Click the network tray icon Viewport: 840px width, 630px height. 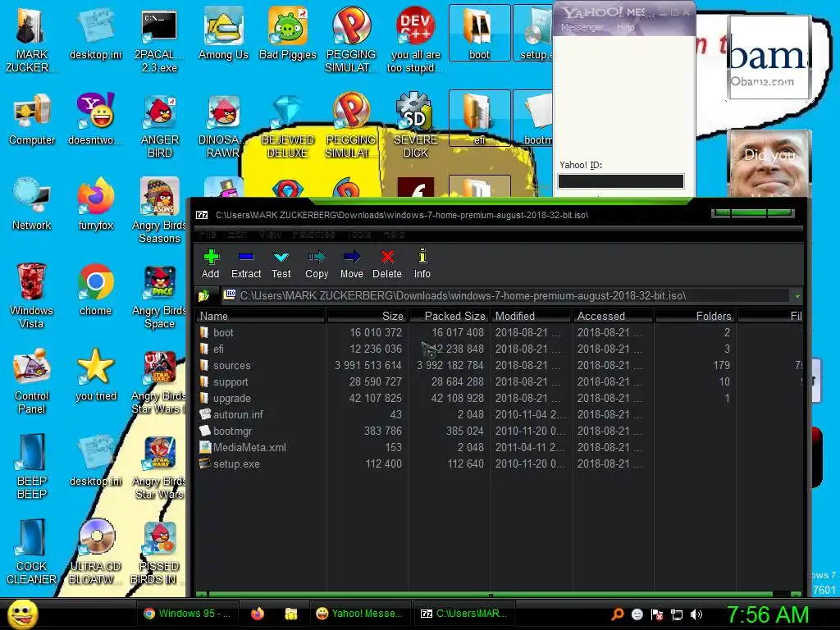pos(677,614)
